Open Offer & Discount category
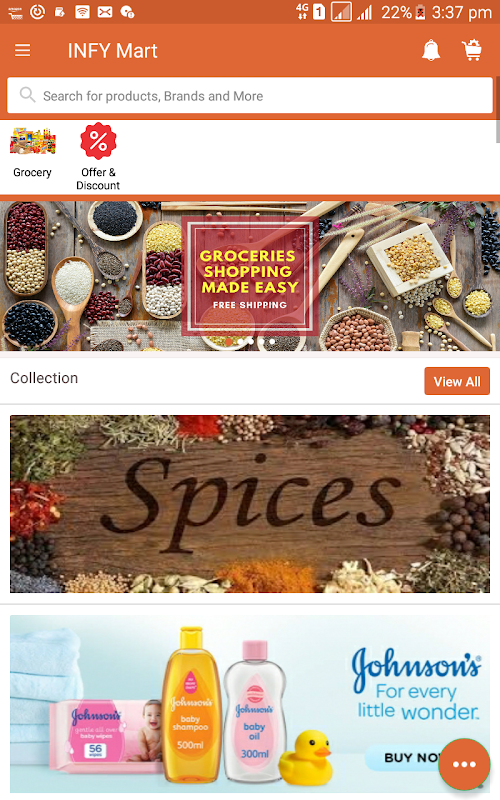This screenshot has width=500, height=800. coord(98,157)
